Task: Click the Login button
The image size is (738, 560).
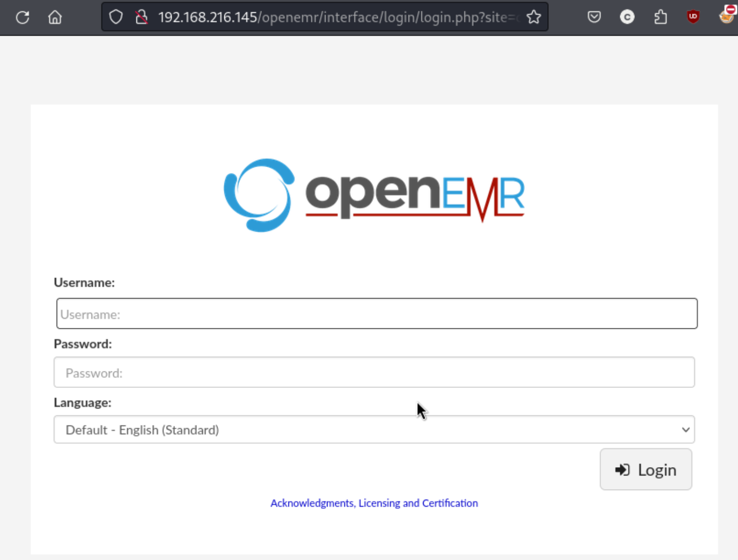Action: 646,470
